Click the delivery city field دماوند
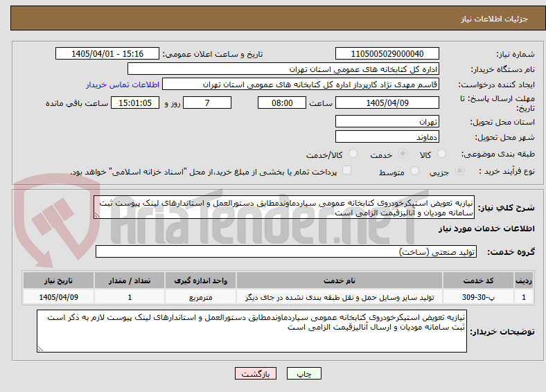The width and height of the screenshot is (546, 392). point(387,136)
